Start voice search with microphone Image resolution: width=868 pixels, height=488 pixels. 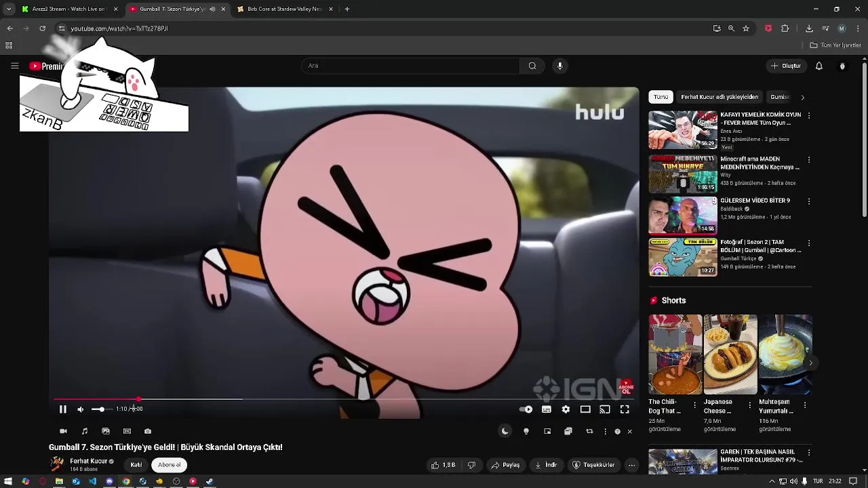(559, 66)
